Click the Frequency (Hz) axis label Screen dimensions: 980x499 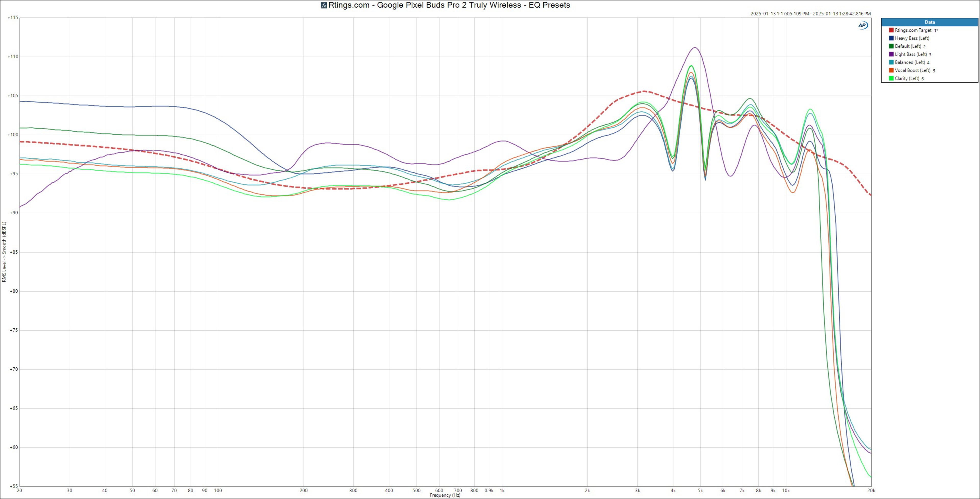[x=445, y=495]
